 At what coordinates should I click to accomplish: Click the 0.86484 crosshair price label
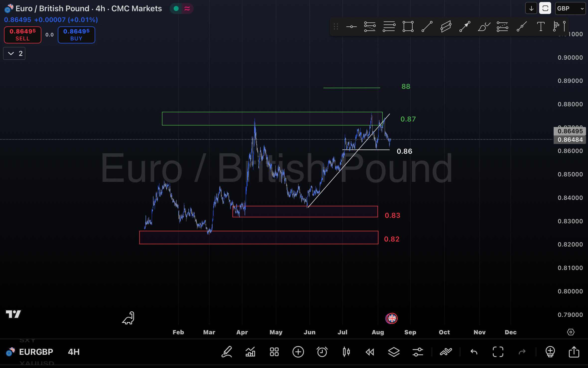click(x=570, y=139)
